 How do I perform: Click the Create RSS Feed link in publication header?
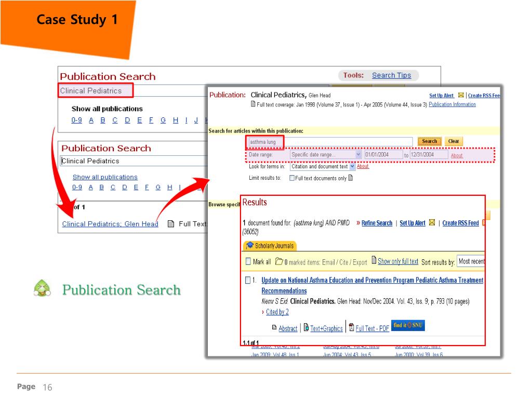[x=484, y=96]
